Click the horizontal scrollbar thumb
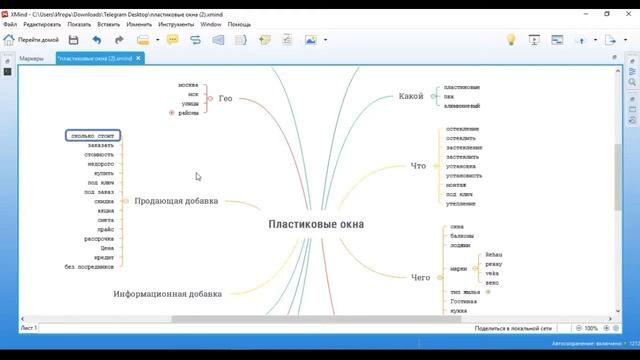 coord(316,319)
